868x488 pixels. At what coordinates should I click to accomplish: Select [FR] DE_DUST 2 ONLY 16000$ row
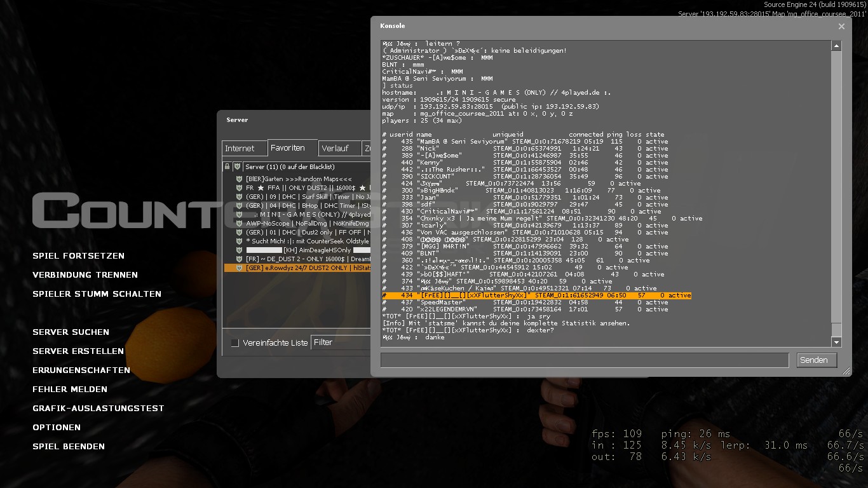pos(297,259)
